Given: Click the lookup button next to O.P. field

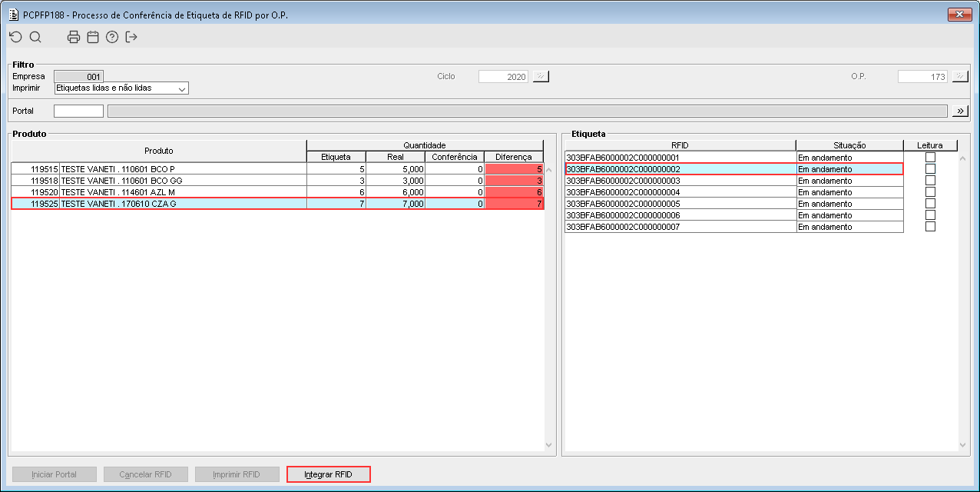Looking at the screenshot, I should point(960,77).
